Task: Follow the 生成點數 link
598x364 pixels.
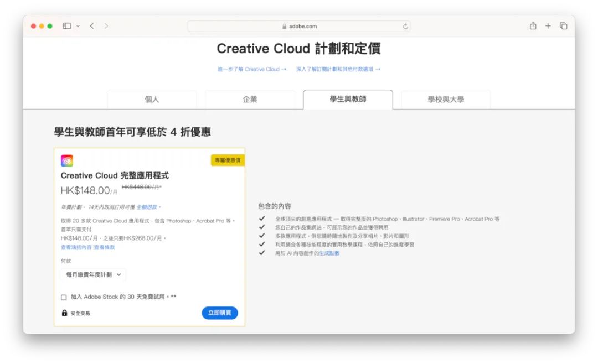Action: point(329,253)
